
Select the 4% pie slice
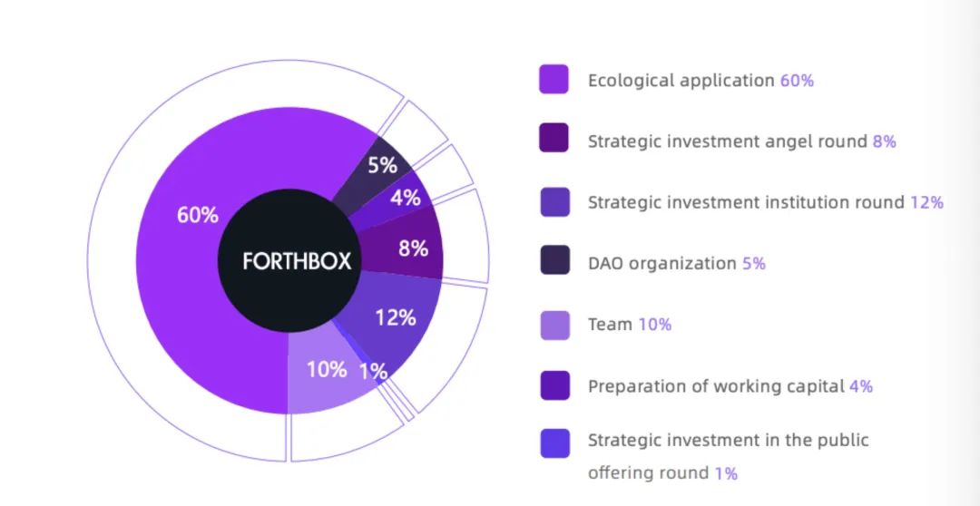[406, 197]
